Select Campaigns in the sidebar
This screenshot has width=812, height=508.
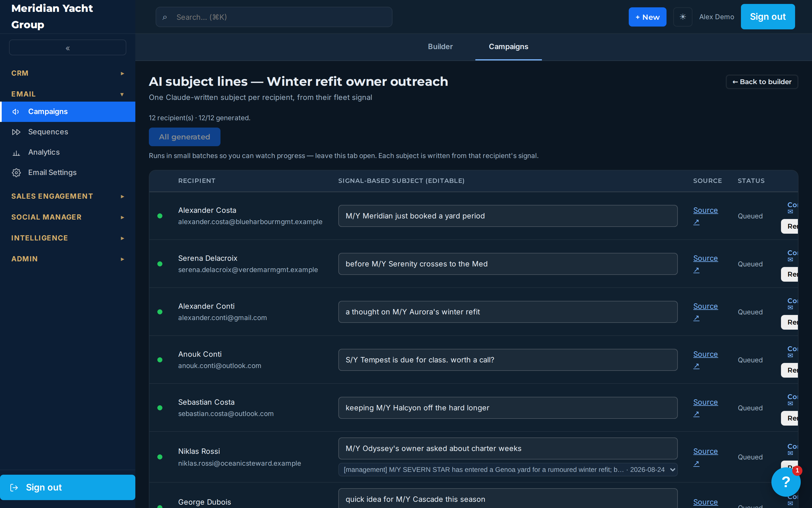(67, 111)
